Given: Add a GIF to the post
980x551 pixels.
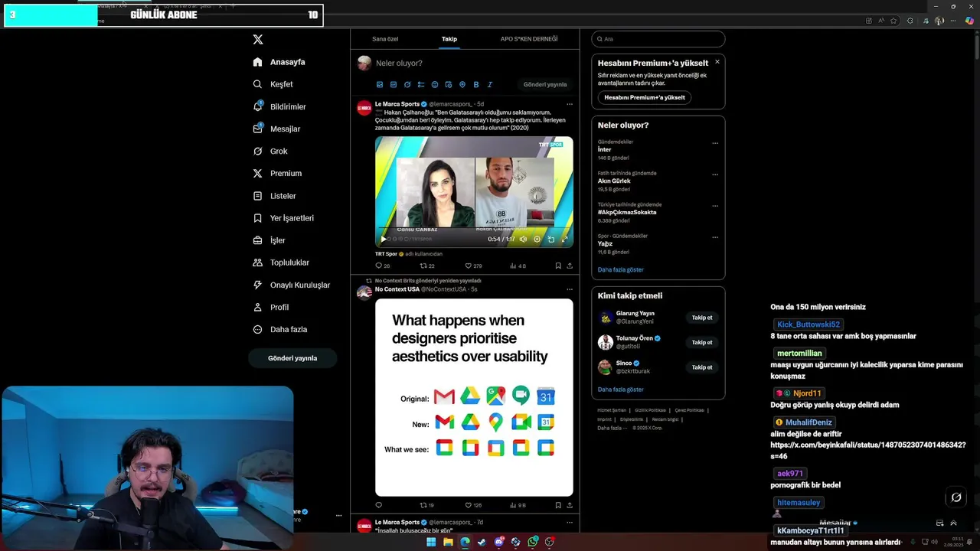Looking at the screenshot, I should (x=394, y=84).
